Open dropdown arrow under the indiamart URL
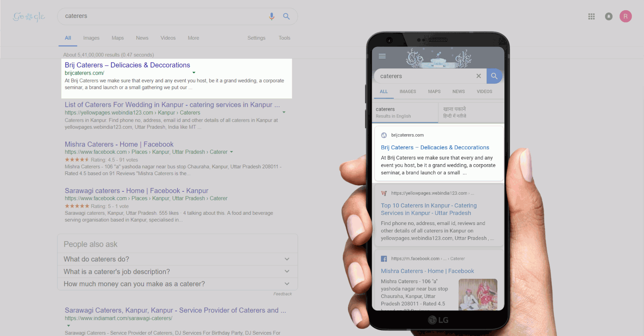Viewport: 644px width, 336px height. pos(69,326)
